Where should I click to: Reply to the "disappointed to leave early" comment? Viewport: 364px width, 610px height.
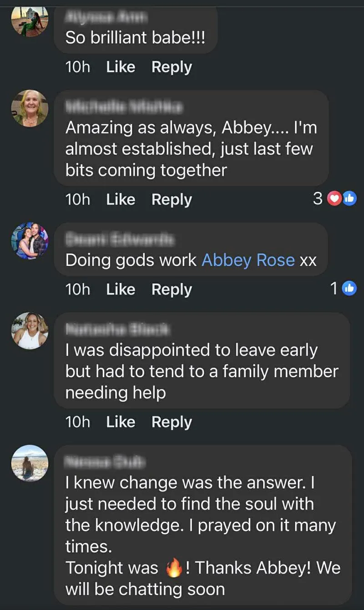click(172, 422)
